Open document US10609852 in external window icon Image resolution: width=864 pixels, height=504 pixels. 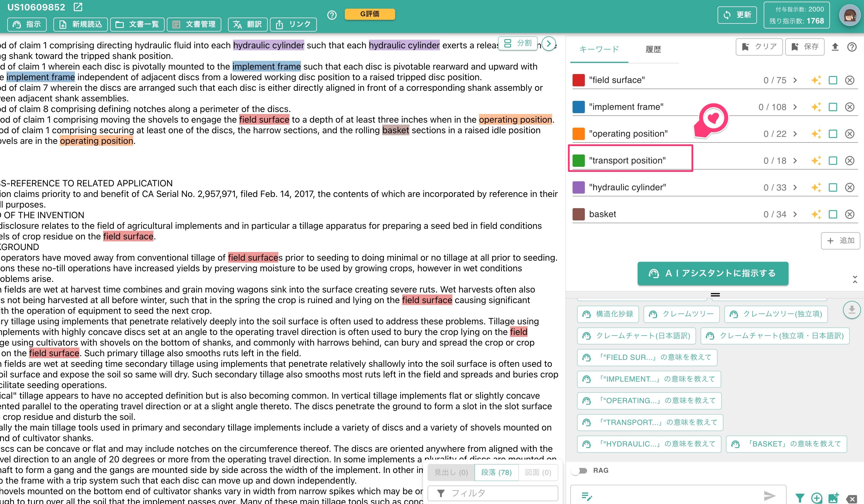pos(78,7)
